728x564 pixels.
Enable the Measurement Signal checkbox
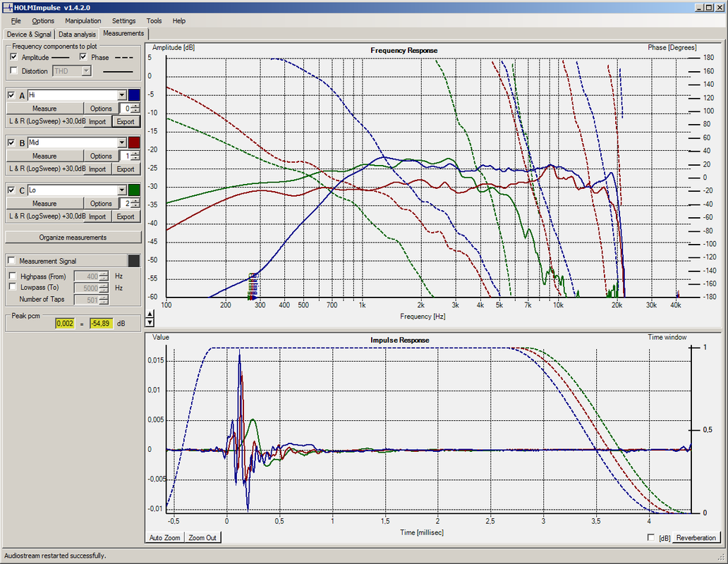11,261
